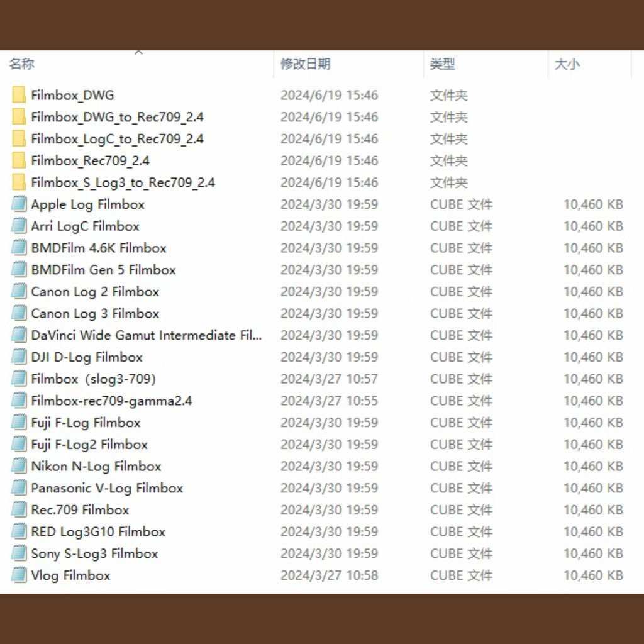
Task: Select the Filmbox-rec709-gamma2.4 file icon
Action: (18, 400)
